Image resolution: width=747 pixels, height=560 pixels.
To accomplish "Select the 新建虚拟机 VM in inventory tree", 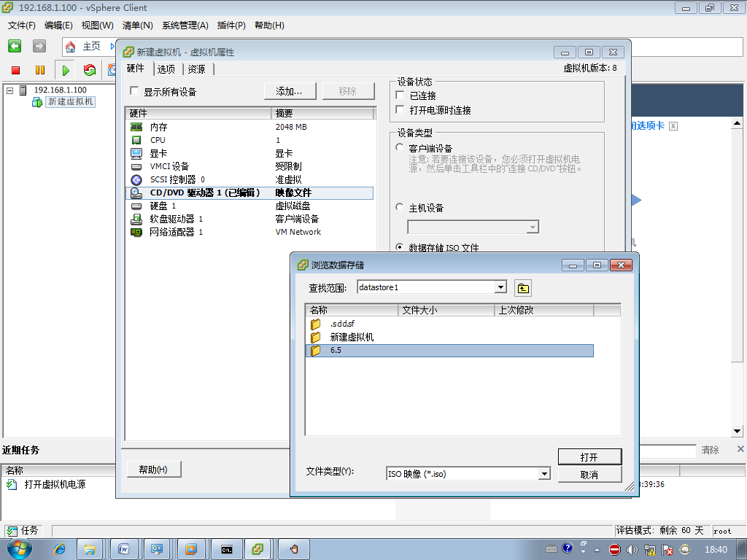I will point(71,102).
